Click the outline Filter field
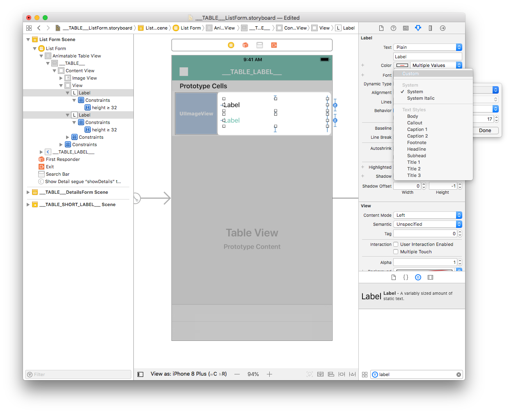The image size is (532, 413). [x=78, y=374]
